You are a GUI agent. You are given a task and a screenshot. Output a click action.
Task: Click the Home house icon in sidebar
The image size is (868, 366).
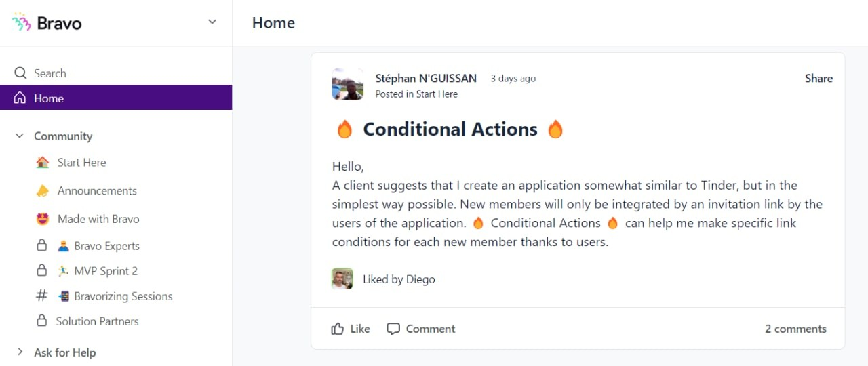pyautogui.click(x=20, y=98)
